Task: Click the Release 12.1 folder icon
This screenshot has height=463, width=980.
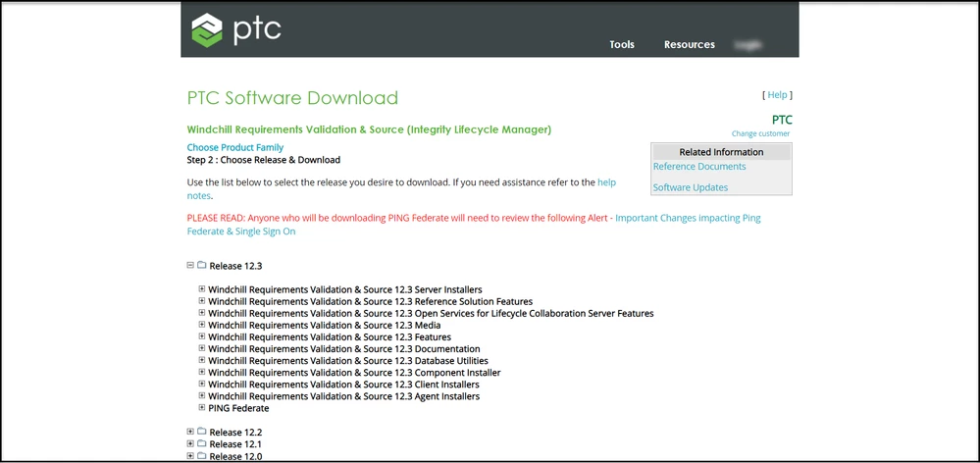Action: [201, 443]
